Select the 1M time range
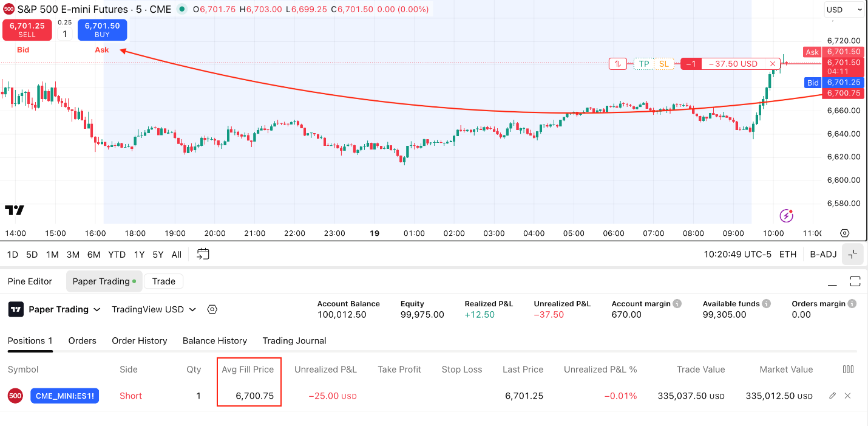This screenshot has width=868, height=426. tap(52, 255)
